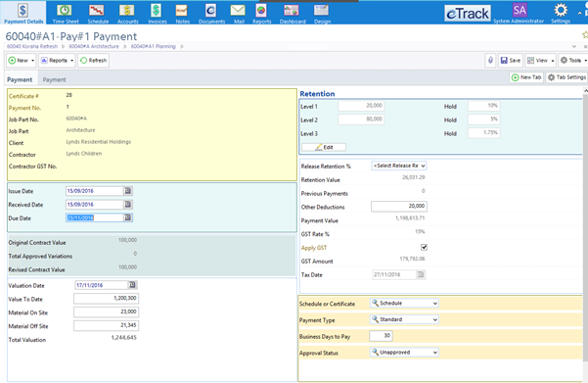Go to 60040#A1 Planning breadcrumb
The width and height of the screenshot is (588, 383).
(x=153, y=47)
